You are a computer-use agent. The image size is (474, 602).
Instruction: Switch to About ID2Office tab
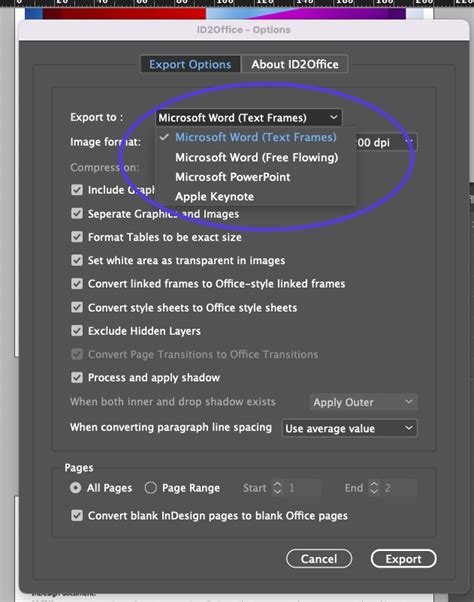295,64
